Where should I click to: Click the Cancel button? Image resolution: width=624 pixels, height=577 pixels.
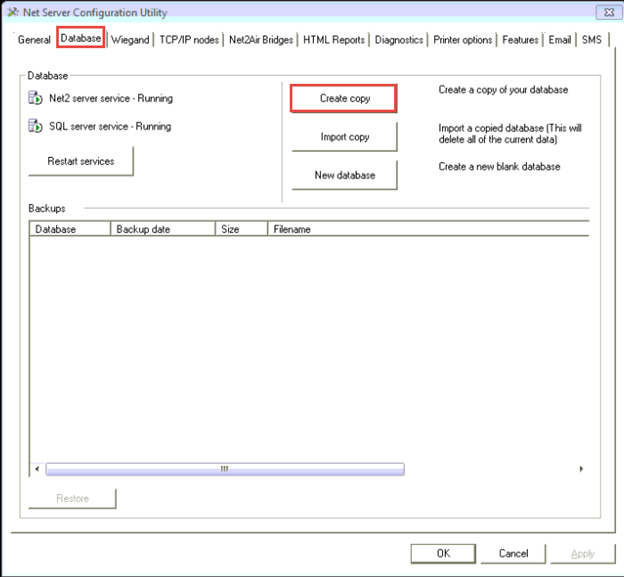(x=513, y=554)
